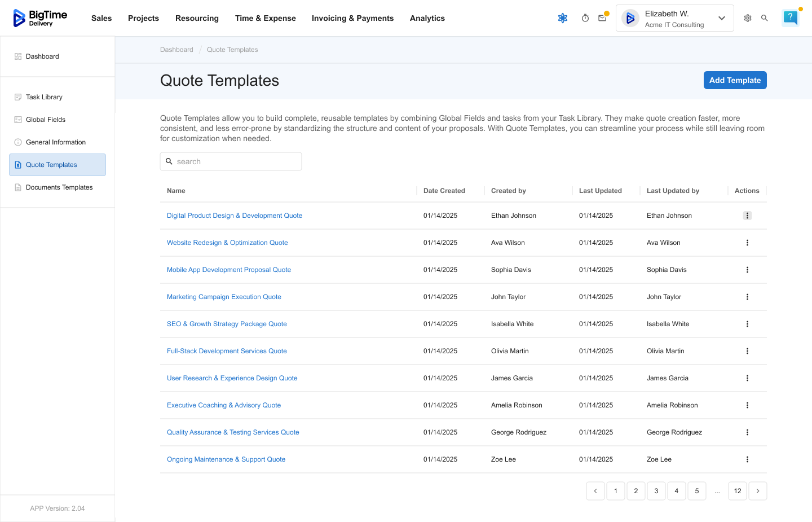Open the settings gear icon
Screen dimensions: 812x522
click(x=748, y=18)
